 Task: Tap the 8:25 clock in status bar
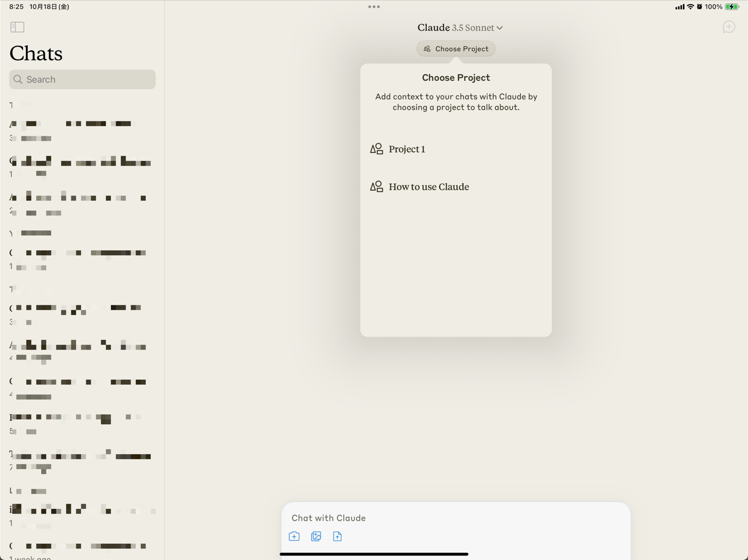(x=16, y=7)
